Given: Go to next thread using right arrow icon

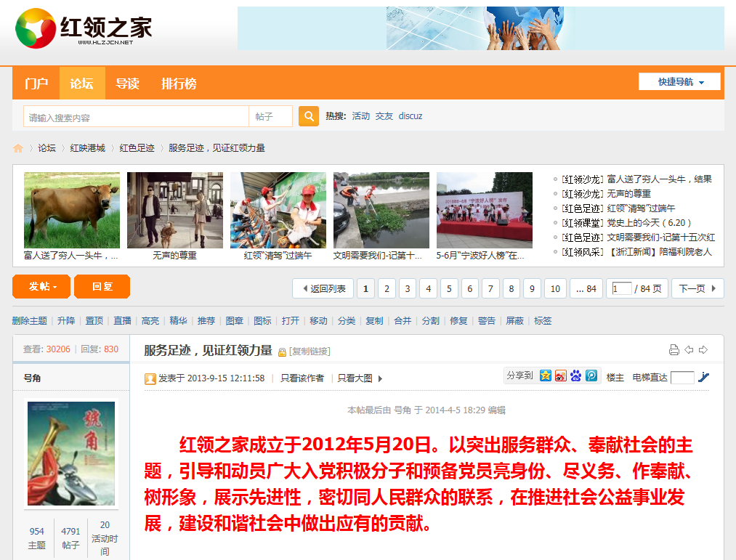Looking at the screenshot, I should tap(703, 350).
